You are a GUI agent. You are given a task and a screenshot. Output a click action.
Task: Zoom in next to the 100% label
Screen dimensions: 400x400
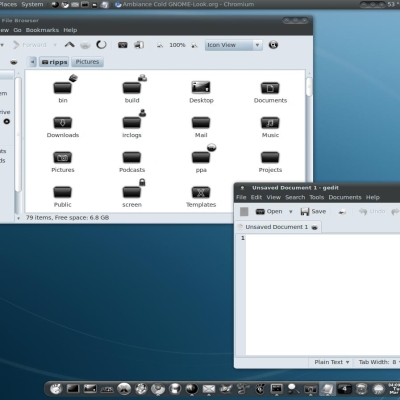click(x=194, y=45)
